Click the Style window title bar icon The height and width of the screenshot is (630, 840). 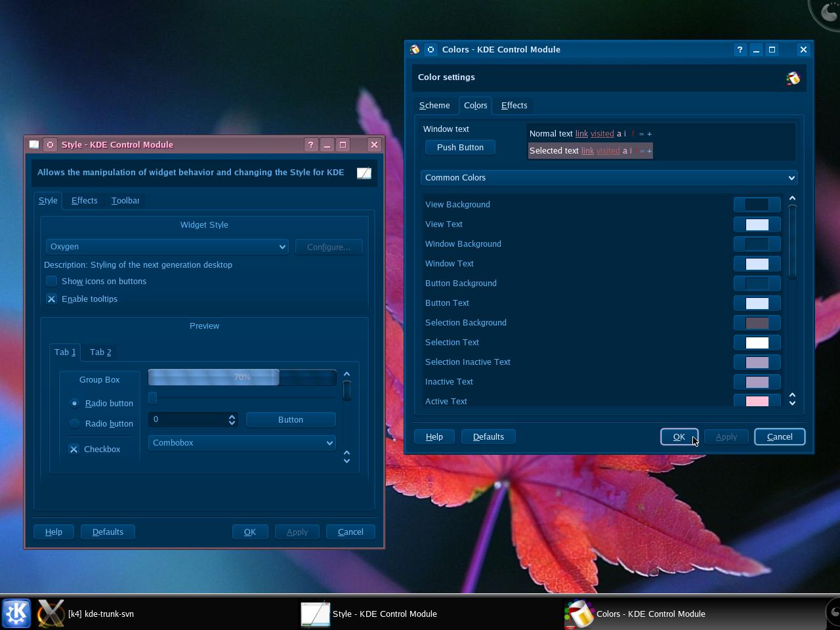tap(34, 144)
